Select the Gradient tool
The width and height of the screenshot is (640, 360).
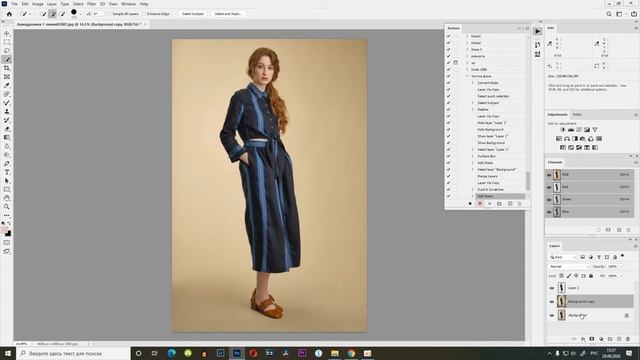point(7,138)
